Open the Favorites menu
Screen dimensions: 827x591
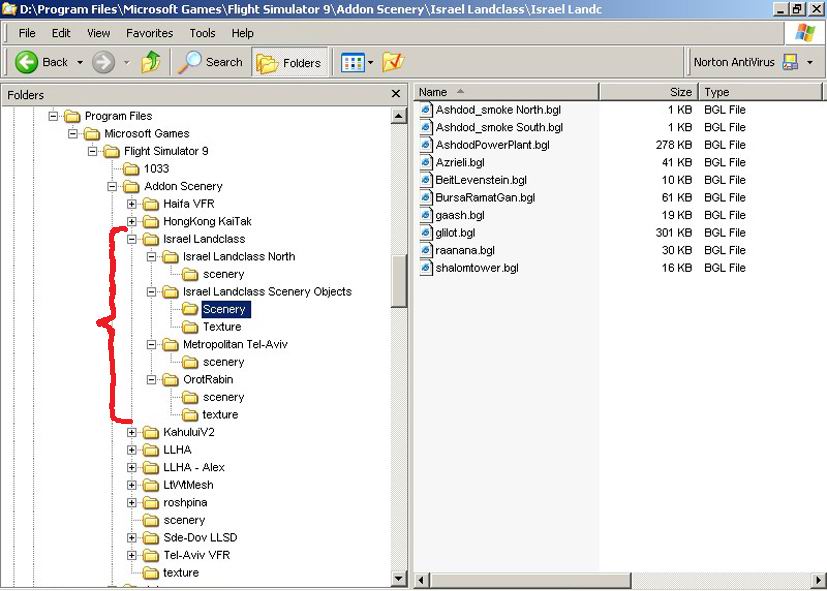(149, 33)
